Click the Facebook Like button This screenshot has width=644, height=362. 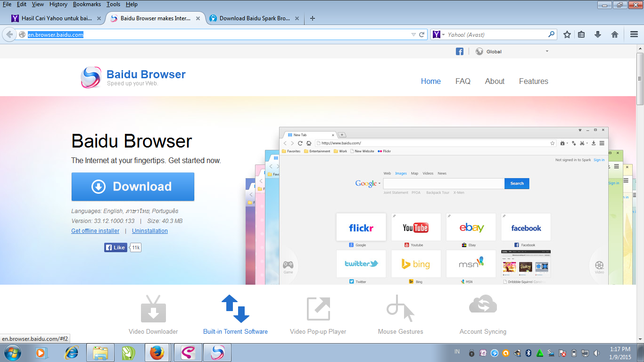(x=116, y=247)
